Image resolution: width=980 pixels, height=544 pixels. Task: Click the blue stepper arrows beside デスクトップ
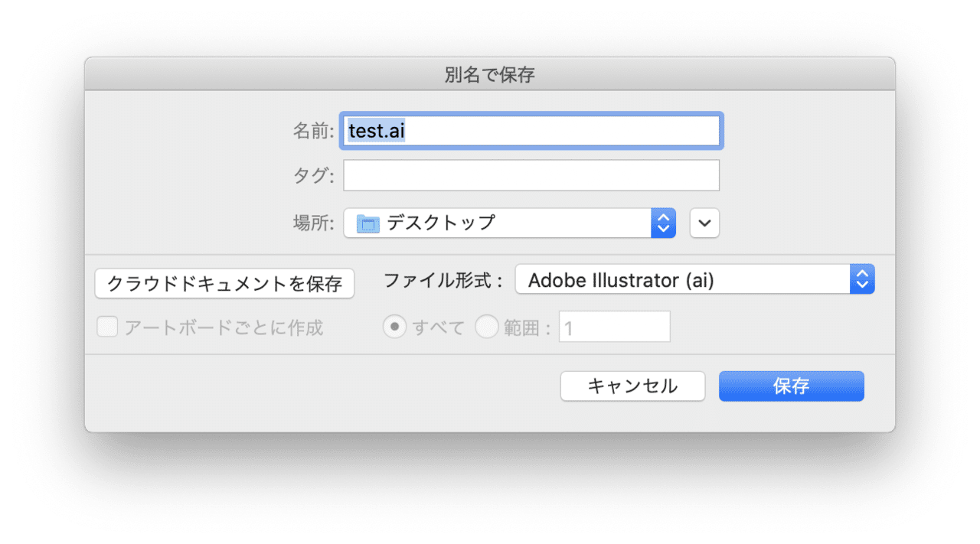point(663,223)
